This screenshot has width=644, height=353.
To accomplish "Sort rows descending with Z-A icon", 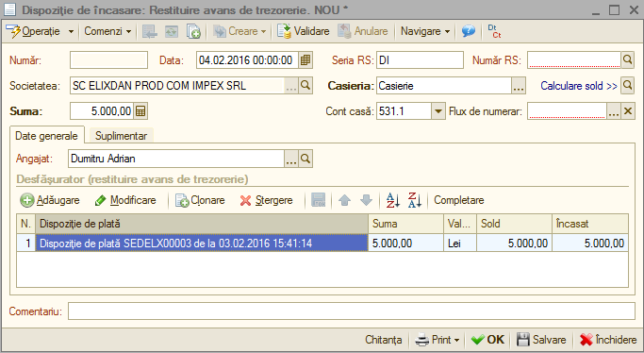I will [x=415, y=200].
